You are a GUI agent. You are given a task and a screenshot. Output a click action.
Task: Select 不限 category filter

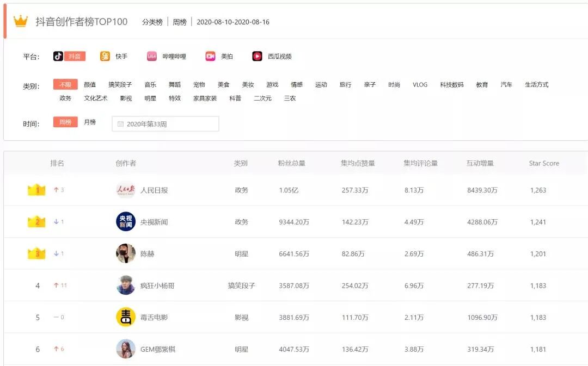point(65,85)
